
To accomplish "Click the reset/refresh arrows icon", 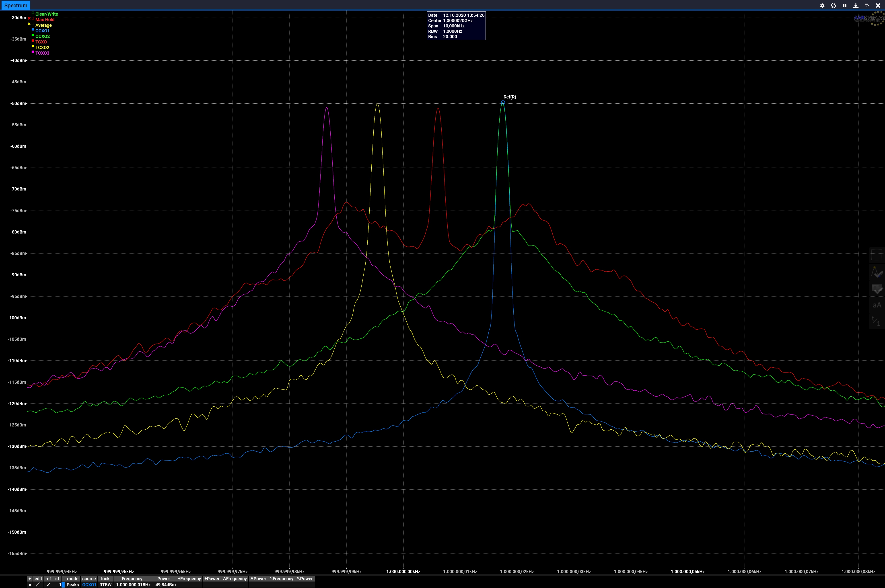I will 834,6.
